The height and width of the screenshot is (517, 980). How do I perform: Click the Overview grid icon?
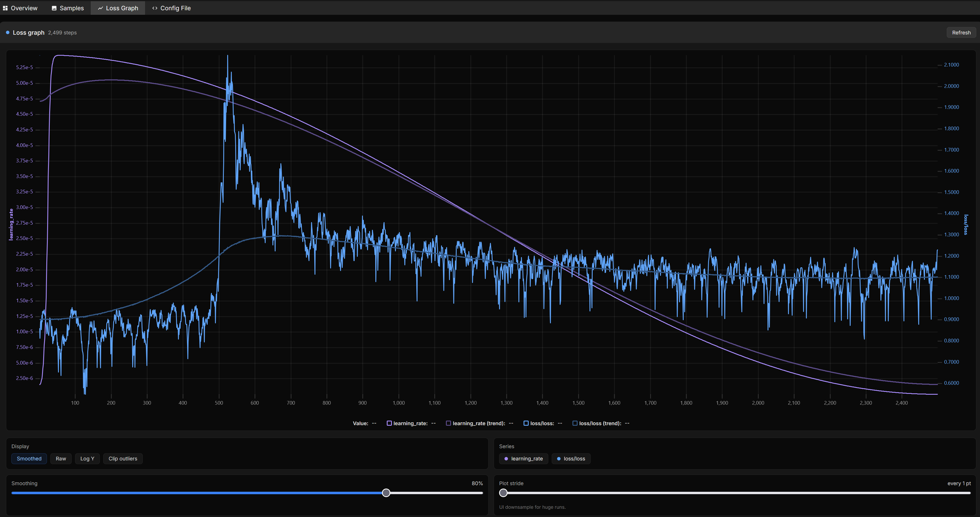pyautogui.click(x=5, y=8)
